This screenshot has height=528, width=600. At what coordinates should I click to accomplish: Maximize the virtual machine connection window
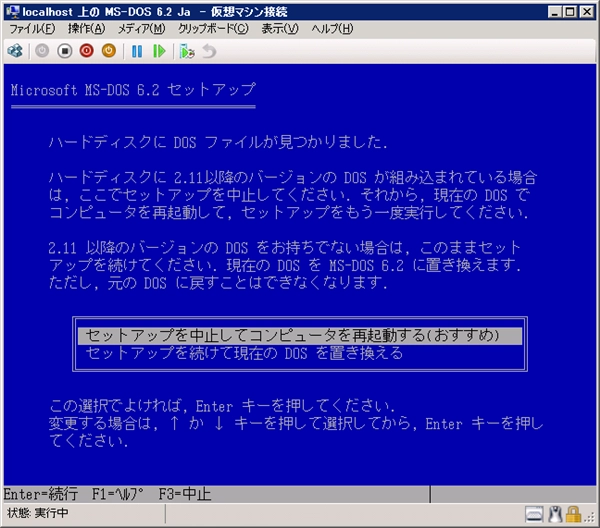[x=569, y=12]
